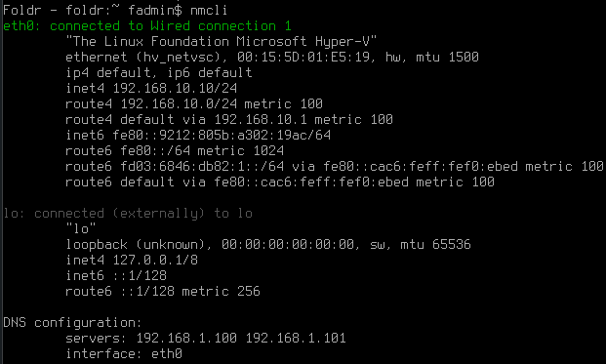Click the Linux Foundation Microsoft Hyper-V string
606x364 pixels.
(222, 42)
